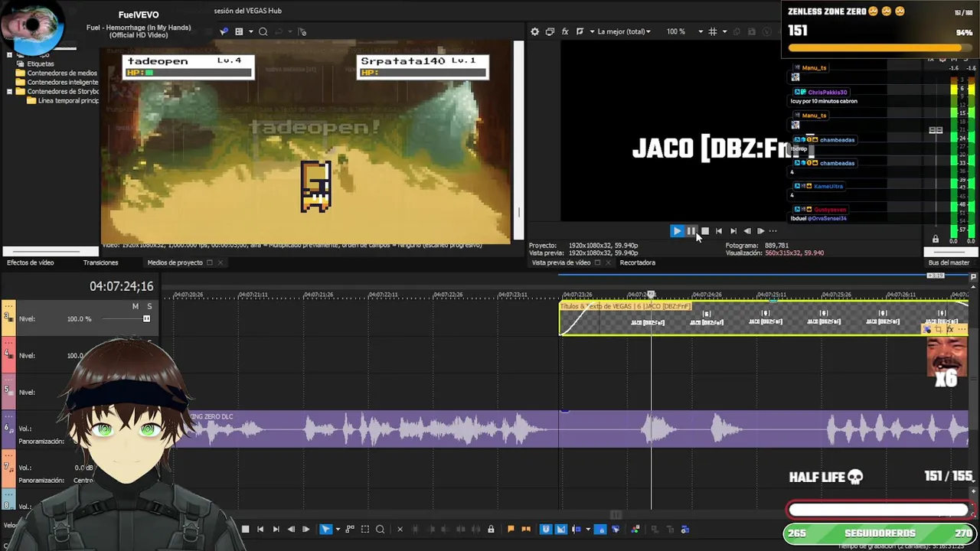
Task: Undock Vista previa de vídeo window icon
Action: (598, 262)
